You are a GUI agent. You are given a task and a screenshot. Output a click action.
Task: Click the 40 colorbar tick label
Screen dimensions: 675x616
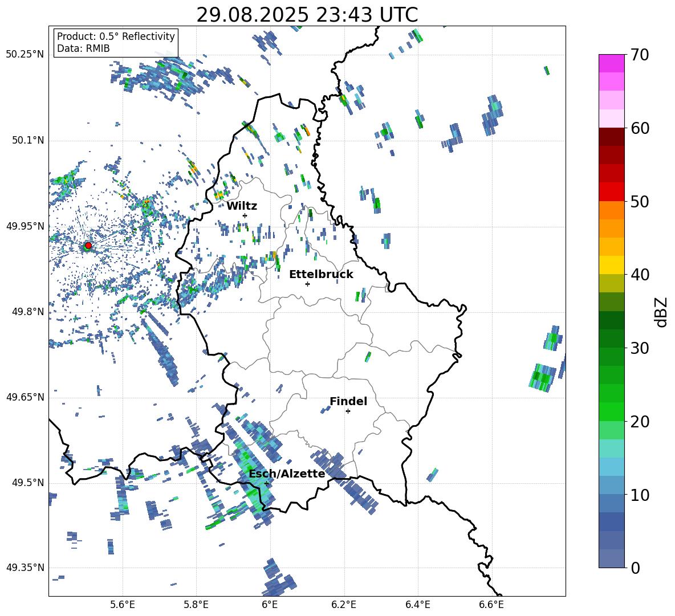tap(640, 275)
